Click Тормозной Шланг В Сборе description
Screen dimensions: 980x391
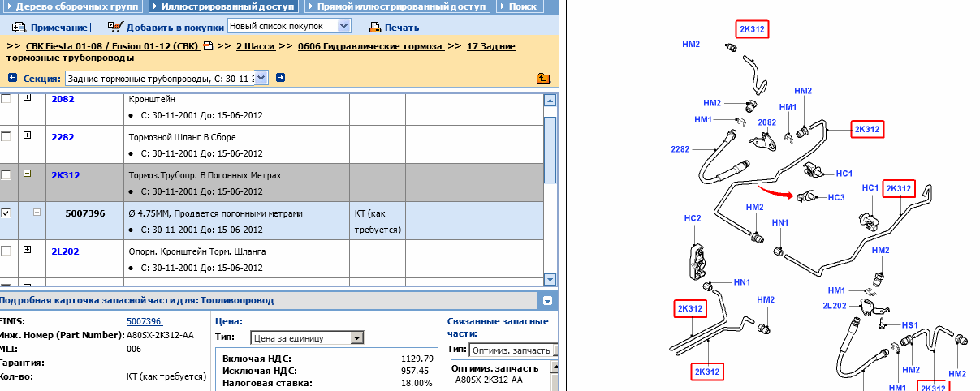point(182,137)
